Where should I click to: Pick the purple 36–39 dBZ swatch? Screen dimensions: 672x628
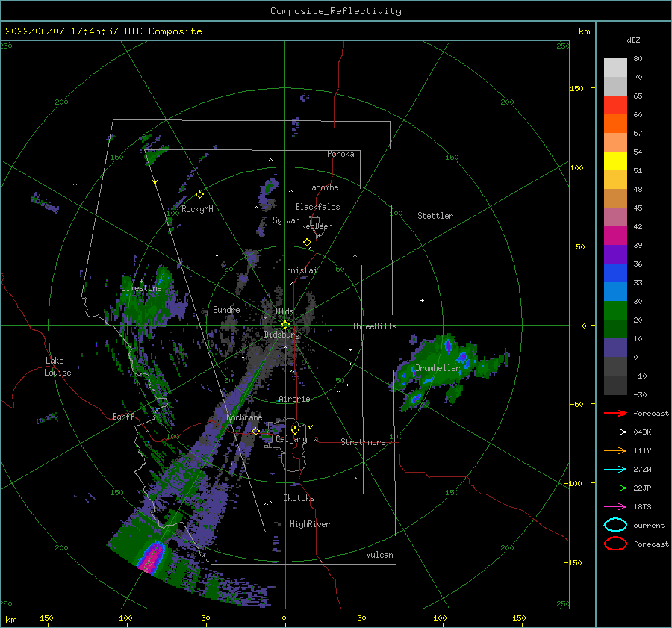click(615, 254)
